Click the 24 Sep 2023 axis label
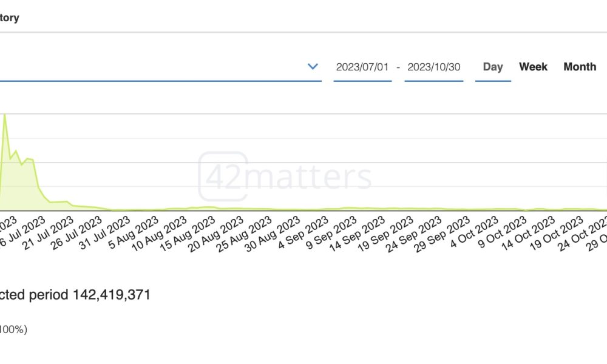Screen dimensions: 607x364 (x=414, y=234)
